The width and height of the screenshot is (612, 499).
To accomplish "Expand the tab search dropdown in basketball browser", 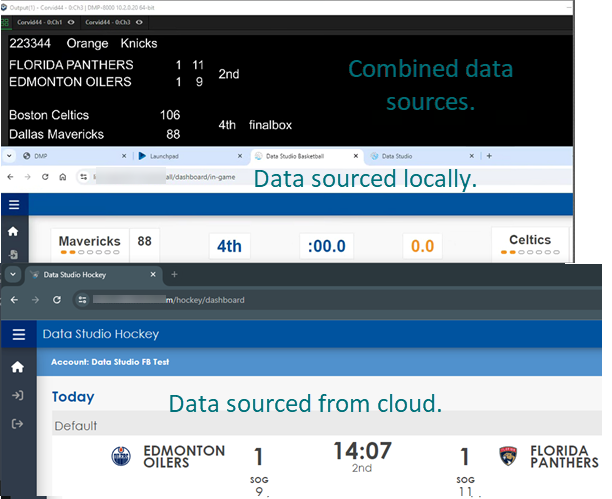I will pos(9,156).
